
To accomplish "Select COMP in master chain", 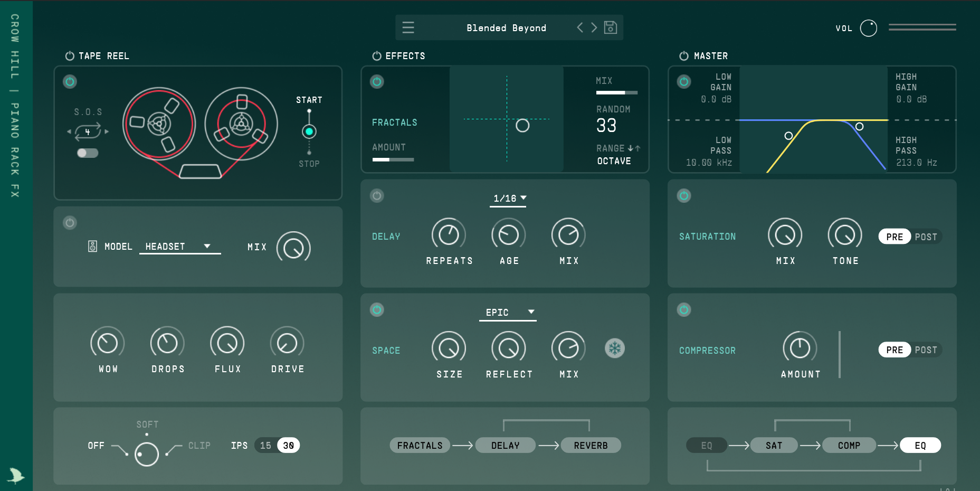I will [x=849, y=446].
